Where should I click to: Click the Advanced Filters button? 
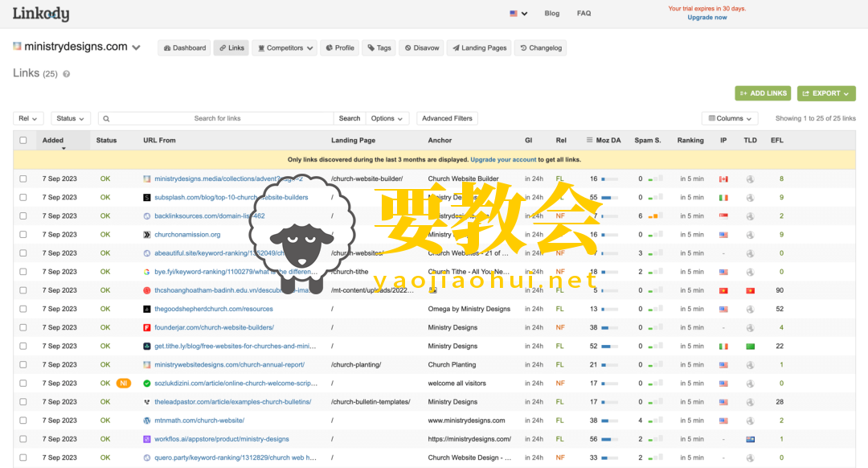tap(448, 118)
